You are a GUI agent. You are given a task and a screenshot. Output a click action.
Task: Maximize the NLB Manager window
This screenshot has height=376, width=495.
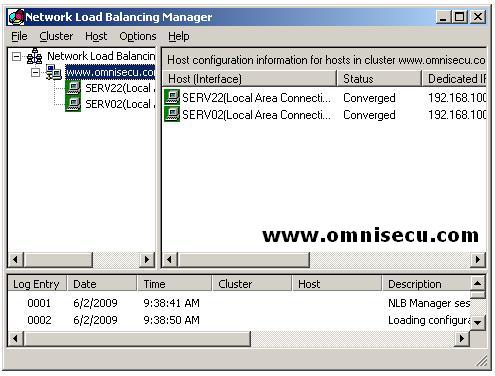click(x=459, y=17)
